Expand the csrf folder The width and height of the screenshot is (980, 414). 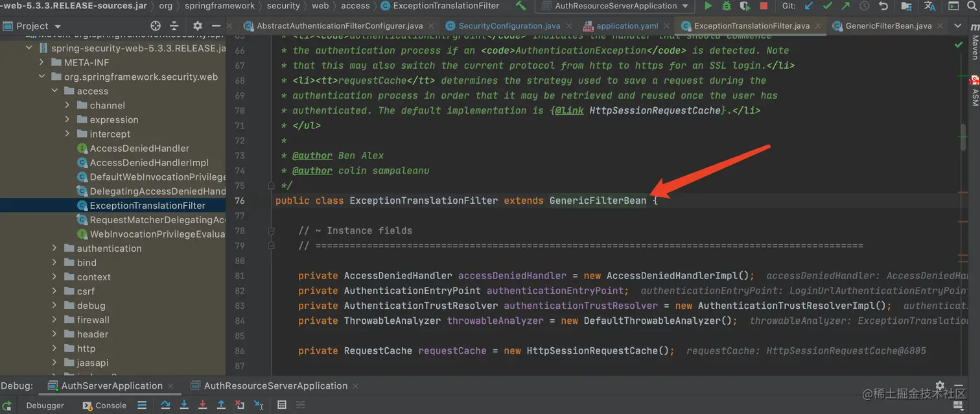[x=55, y=291]
